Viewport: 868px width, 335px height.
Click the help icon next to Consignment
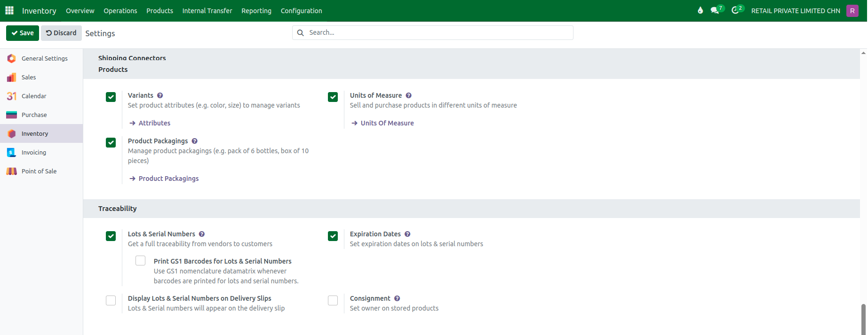(x=397, y=298)
